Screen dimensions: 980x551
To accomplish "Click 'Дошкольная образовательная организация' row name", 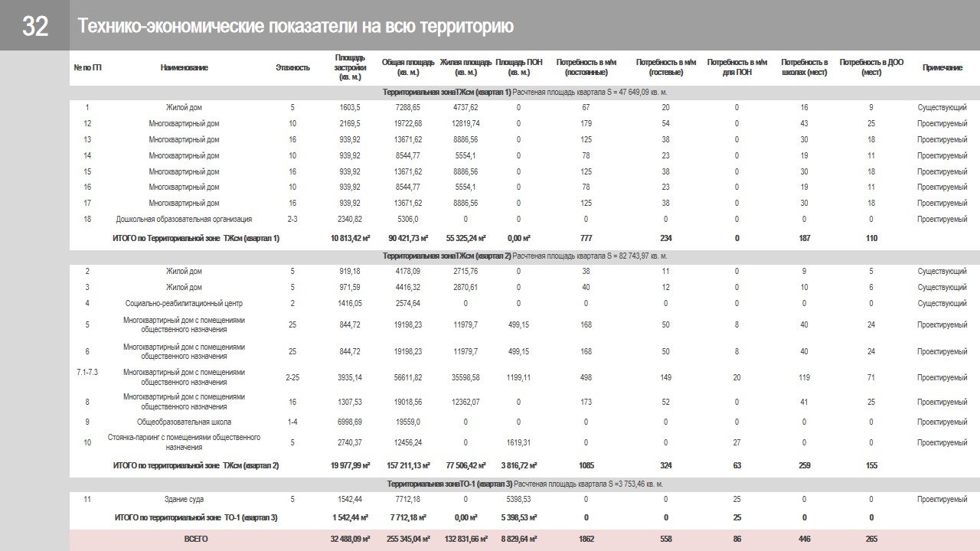I will (184, 219).
